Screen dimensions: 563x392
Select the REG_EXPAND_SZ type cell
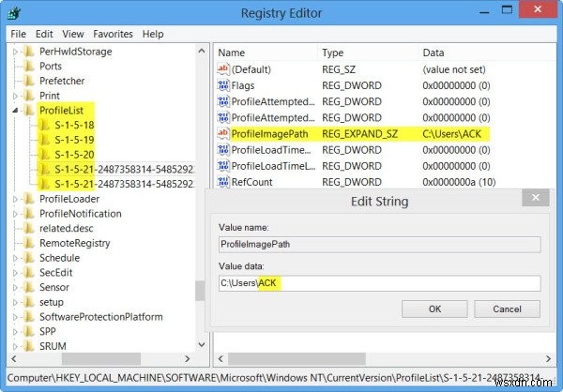[x=359, y=134]
